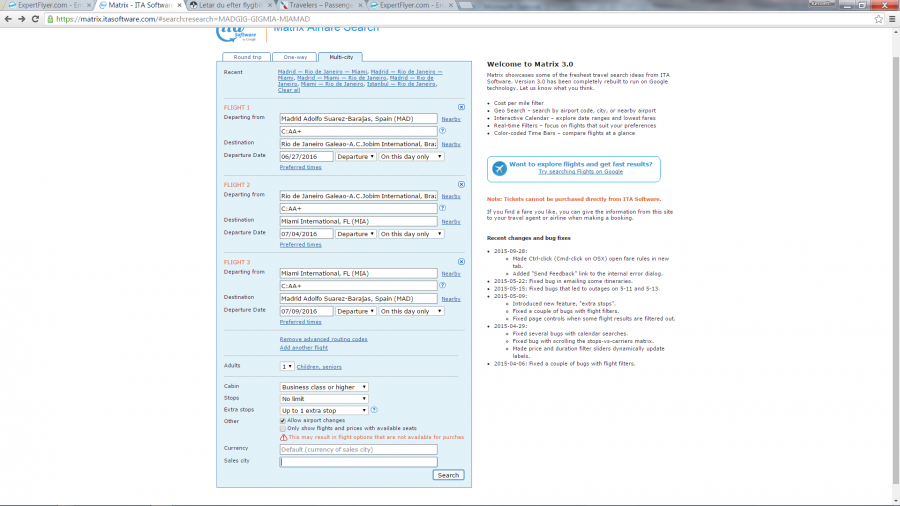This screenshot has height=506, width=900.
Task: Click the browser reload page icon
Action: [x=32, y=18]
